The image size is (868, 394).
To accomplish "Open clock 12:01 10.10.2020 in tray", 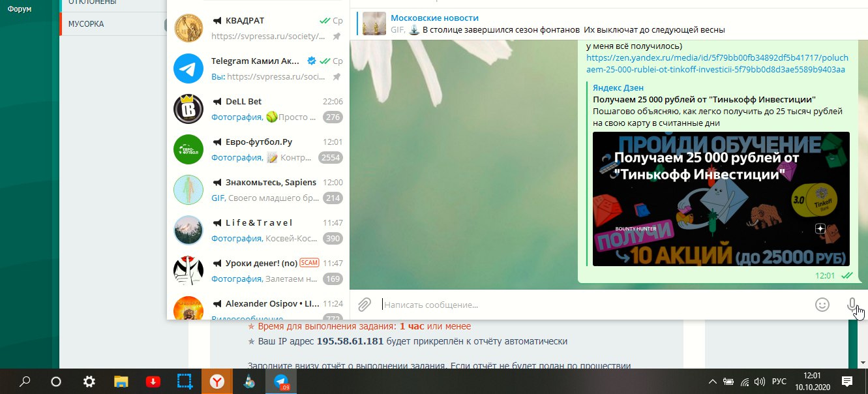I will [811, 382].
